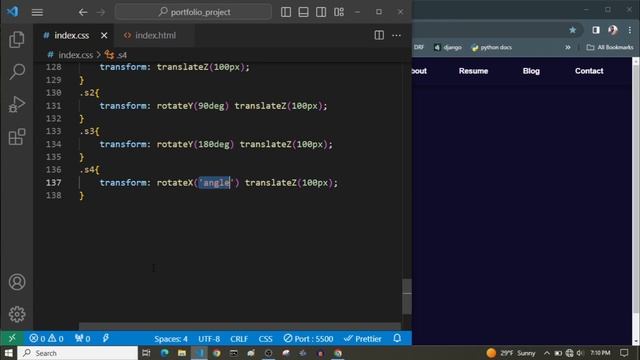The image size is (640, 360).
Task: Open the Blog link on webpage
Action: coord(531,71)
